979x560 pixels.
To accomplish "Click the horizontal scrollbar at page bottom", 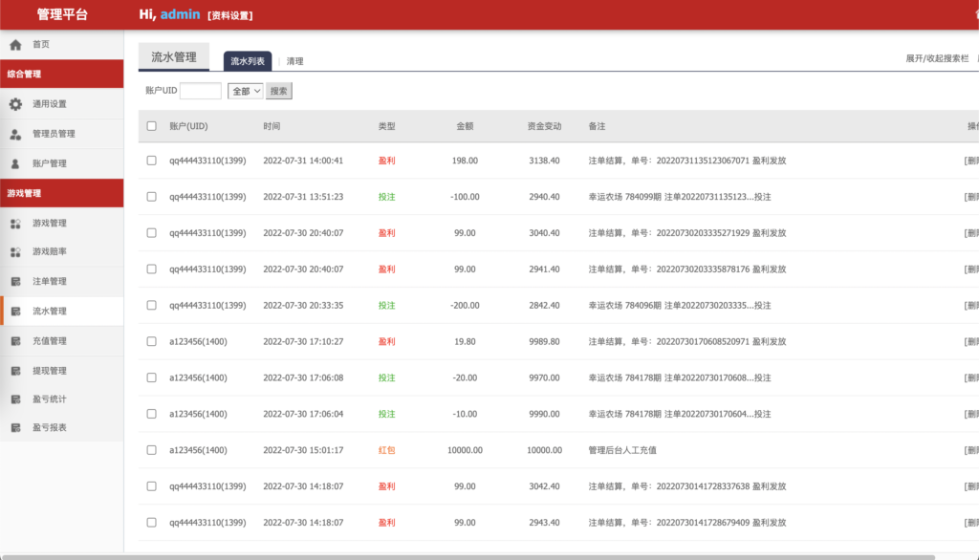I will 478,556.
